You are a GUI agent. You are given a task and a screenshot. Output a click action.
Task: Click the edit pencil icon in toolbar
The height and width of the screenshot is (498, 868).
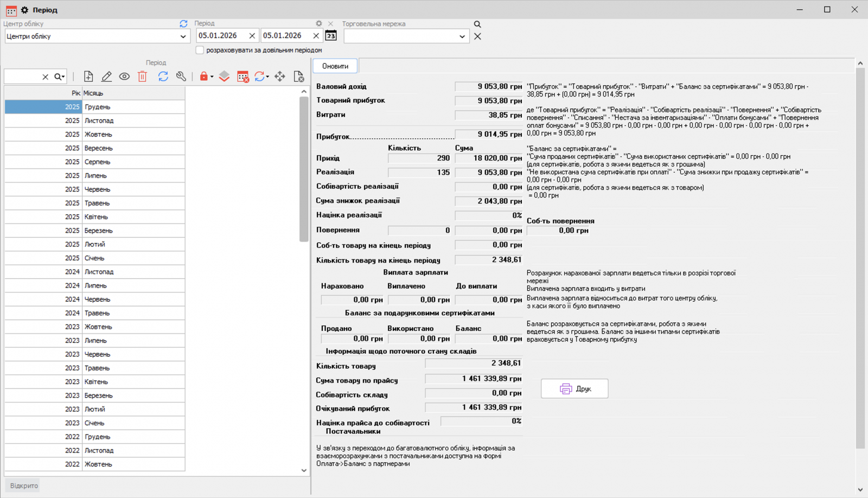pyautogui.click(x=106, y=76)
